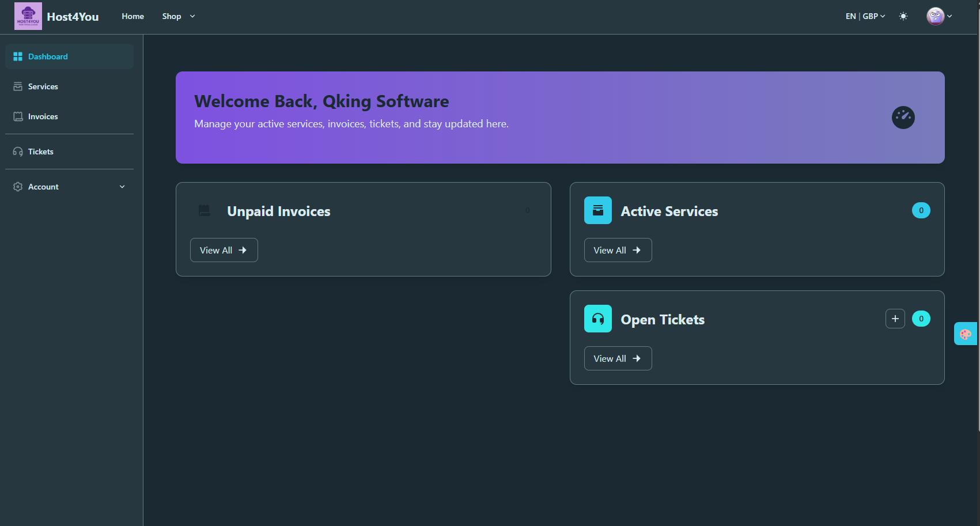980x526 pixels.
Task: Open Invoices from the sidebar
Action: pos(43,116)
